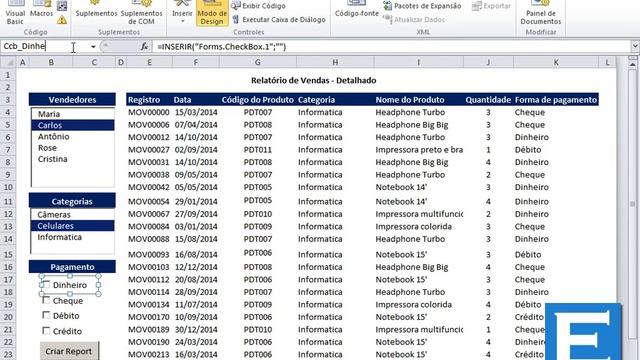Expand the Name Box dropdown arrow
The image size is (640, 360).
pyautogui.click(x=93, y=47)
